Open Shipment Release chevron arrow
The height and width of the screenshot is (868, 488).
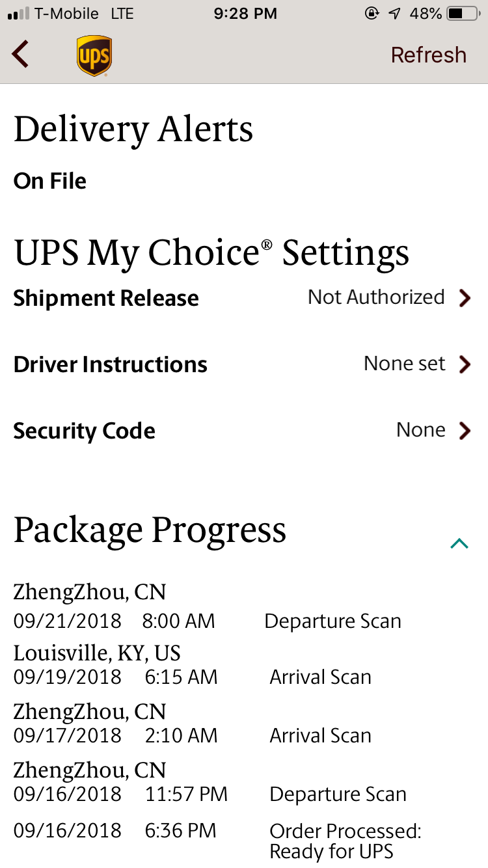465,298
